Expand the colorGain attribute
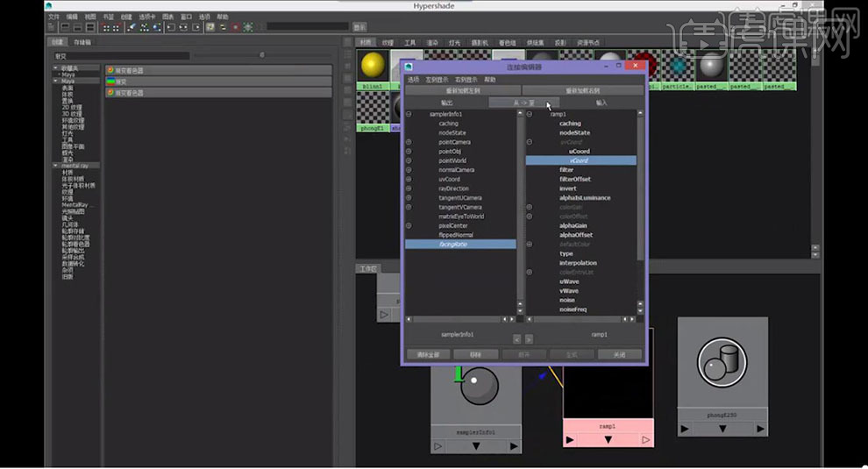This screenshot has width=868, height=469. click(x=530, y=207)
